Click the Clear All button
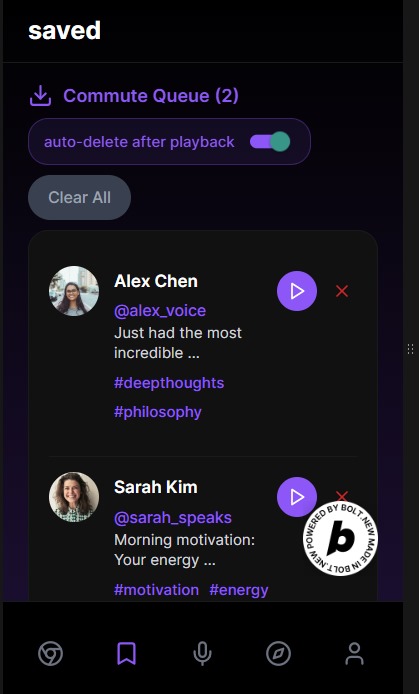The image size is (419, 694). pyautogui.click(x=80, y=197)
